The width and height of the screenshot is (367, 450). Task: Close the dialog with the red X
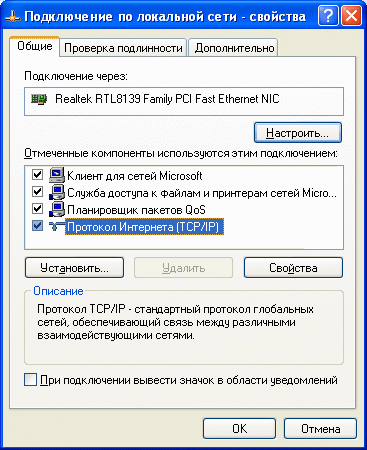point(351,16)
